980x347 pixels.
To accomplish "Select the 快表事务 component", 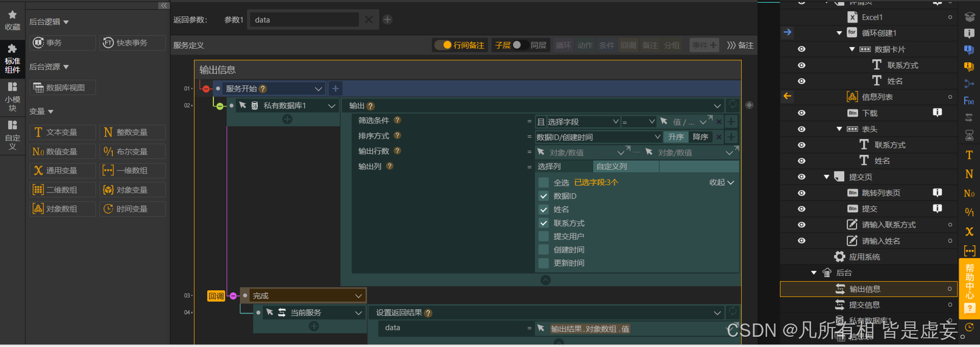I will coord(133,43).
